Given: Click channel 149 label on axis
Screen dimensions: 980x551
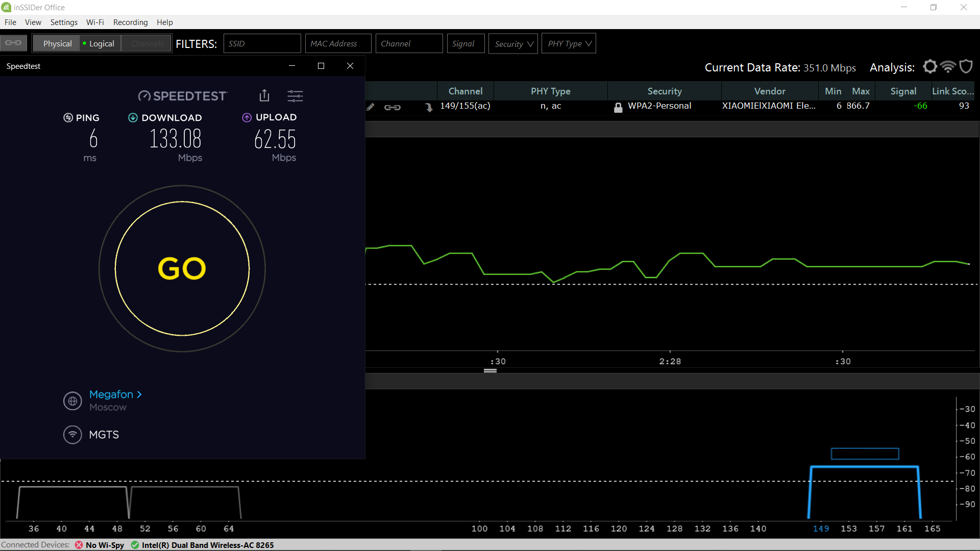Looking at the screenshot, I should click(821, 529).
